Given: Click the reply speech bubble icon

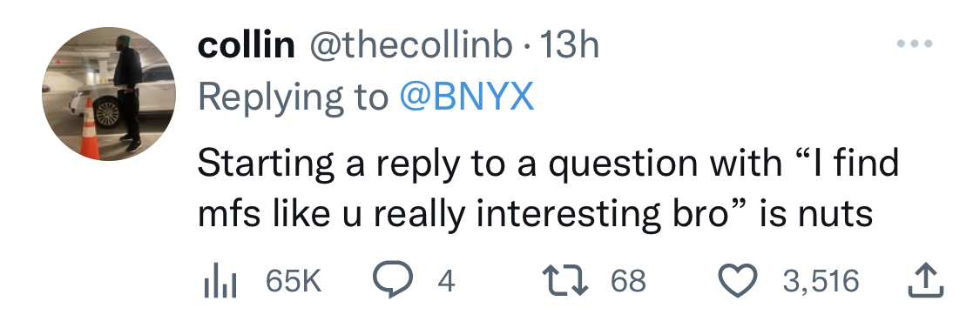Looking at the screenshot, I should [x=393, y=280].
